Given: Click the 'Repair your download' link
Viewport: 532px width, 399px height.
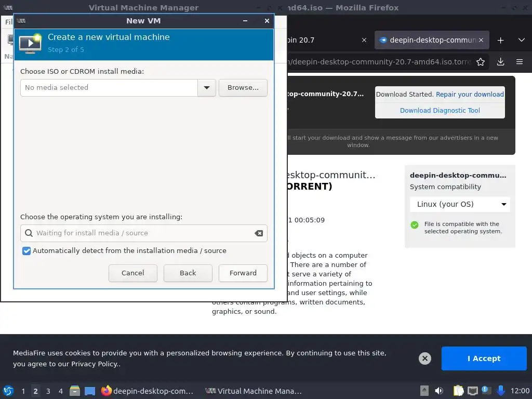Looking at the screenshot, I should pyautogui.click(x=470, y=95).
